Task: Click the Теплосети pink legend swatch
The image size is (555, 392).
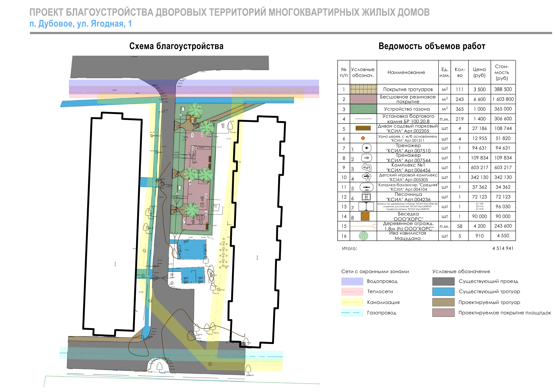Action: 352,292
